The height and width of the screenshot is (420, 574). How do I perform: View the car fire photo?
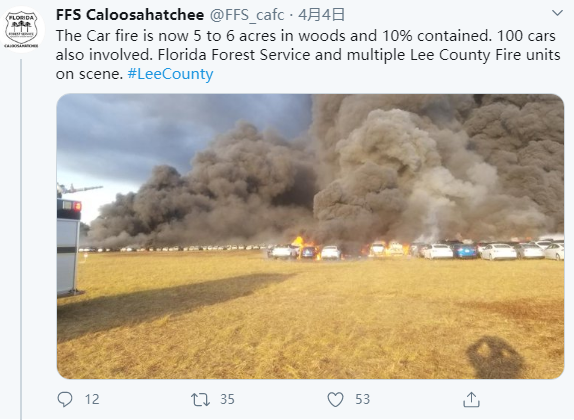click(x=310, y=237)
